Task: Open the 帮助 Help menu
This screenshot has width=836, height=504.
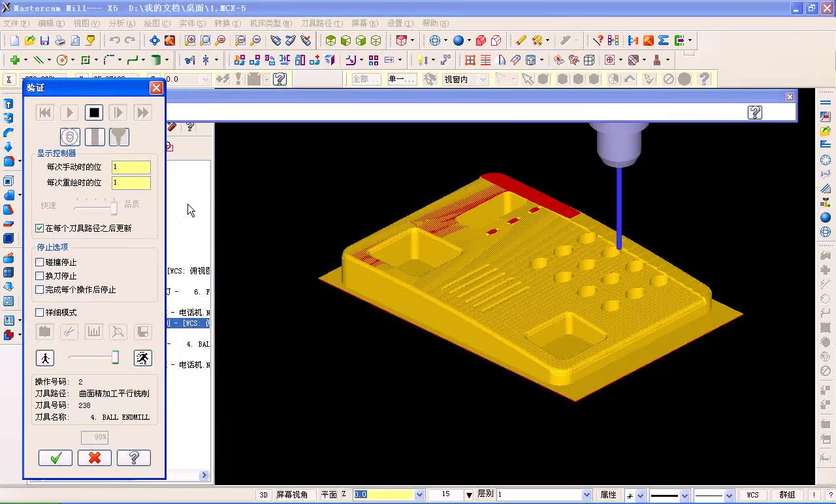Action: point(435,24)
